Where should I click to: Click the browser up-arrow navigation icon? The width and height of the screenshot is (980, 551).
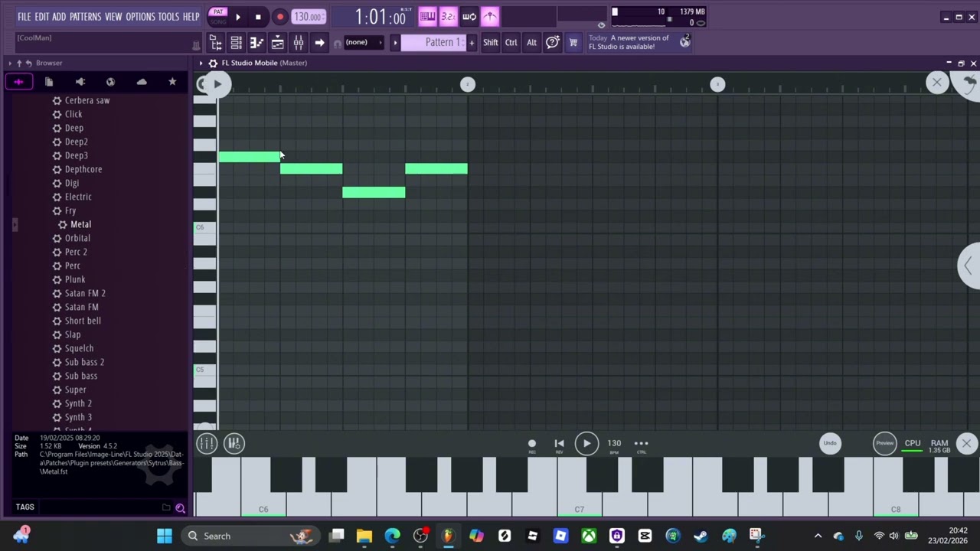click(x=19, y=63)
